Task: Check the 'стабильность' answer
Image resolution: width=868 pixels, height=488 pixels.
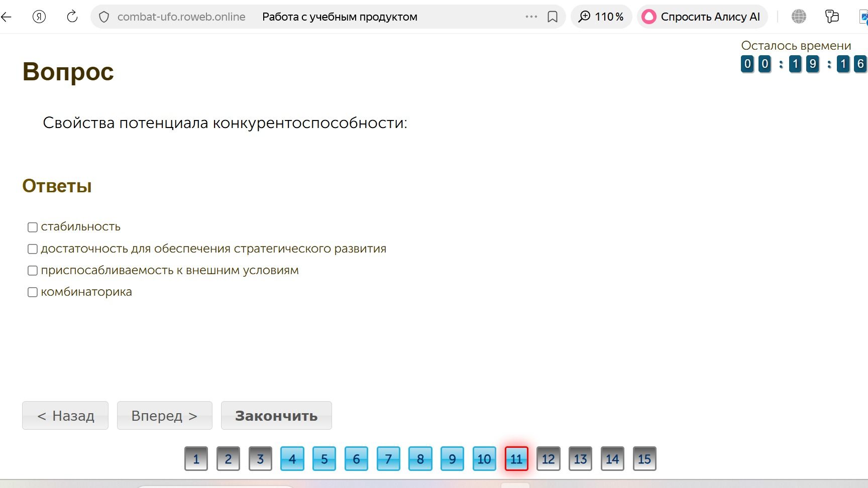Action: click(33, 227)
